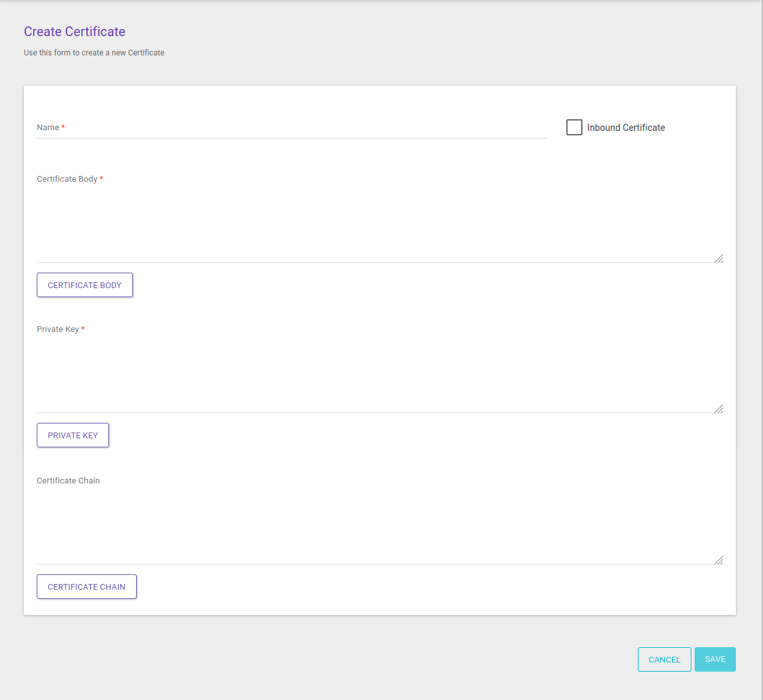
Task: Click the Certificate Chain field label
Action: [x=68, y=480]
